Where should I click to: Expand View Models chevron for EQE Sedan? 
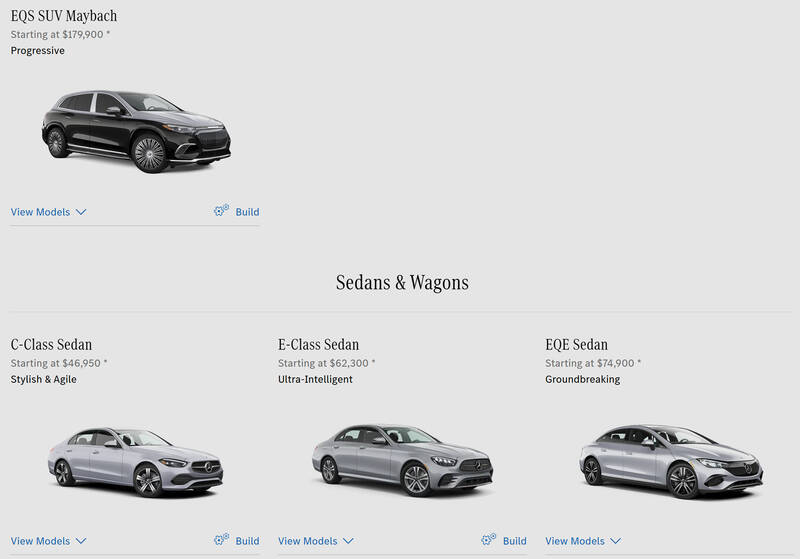[x=616, y=541]
